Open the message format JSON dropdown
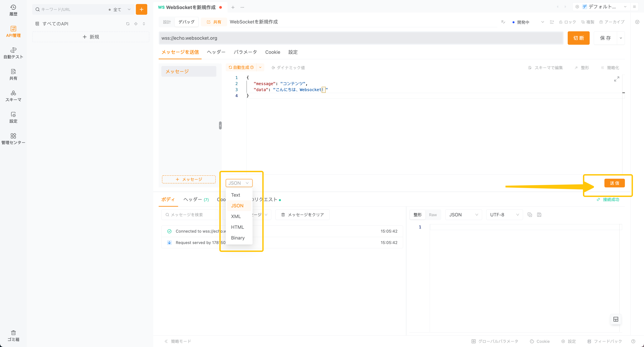Image resolution: width=644 pixels, height=347 pixels. [239, 183]
